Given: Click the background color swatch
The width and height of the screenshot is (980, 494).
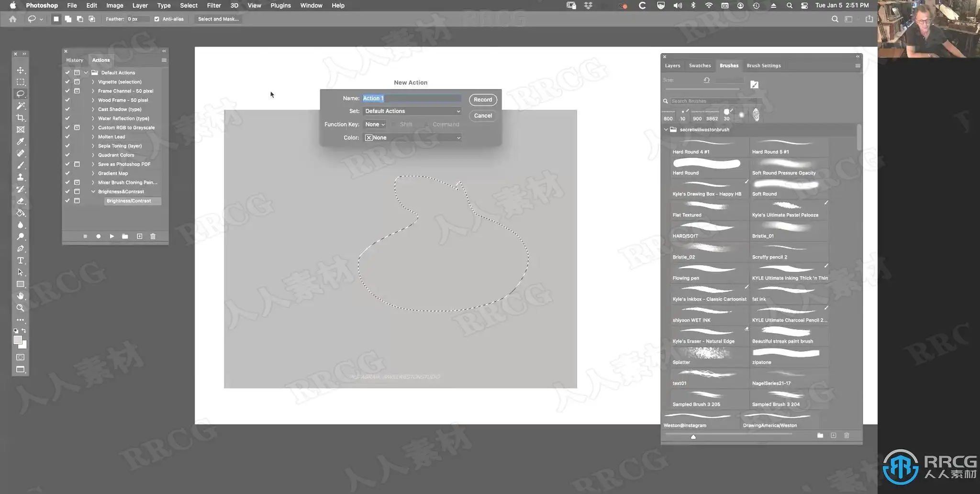Looking at the screenshot, I should pyautogui.click(x=24, y=346).
